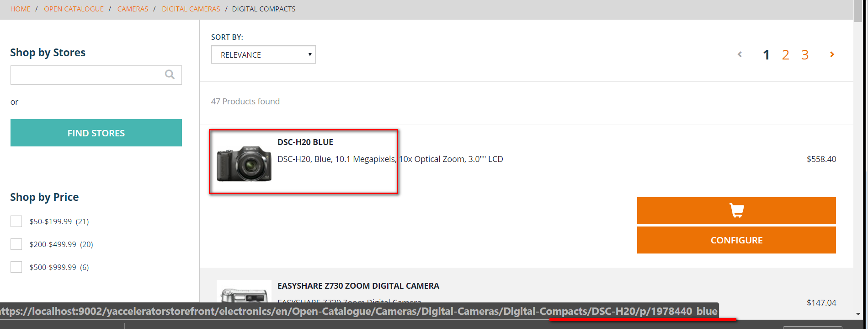Open the EasyShare Z730 camera thumbnail
868x329 pixels.
coord(244,291)
